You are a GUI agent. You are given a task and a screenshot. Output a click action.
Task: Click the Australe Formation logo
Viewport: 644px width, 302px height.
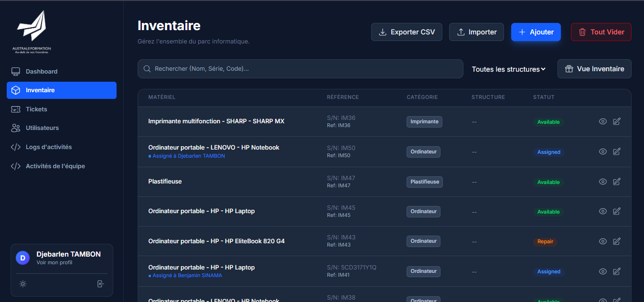coord(32,32)
